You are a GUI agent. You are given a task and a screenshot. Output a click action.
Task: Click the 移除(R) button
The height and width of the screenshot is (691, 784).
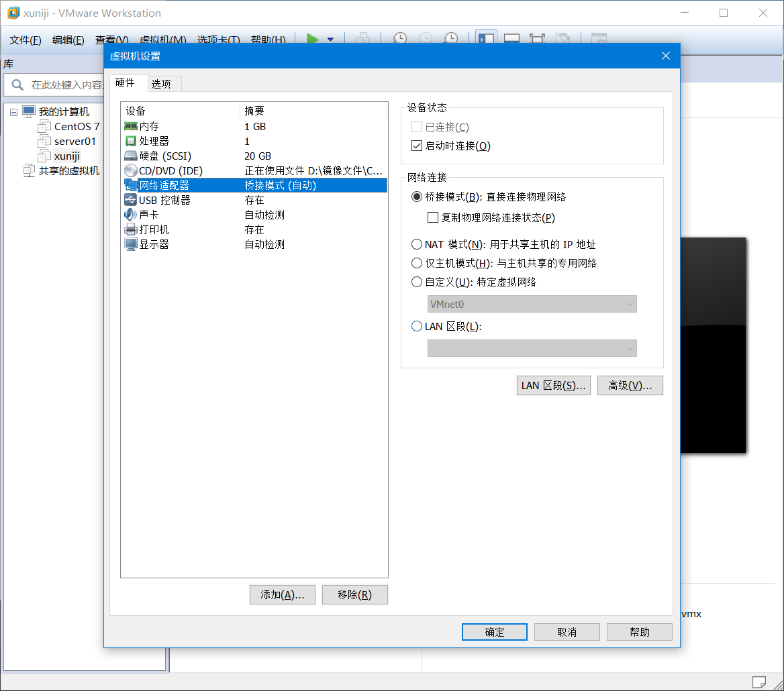click(355, 594)
